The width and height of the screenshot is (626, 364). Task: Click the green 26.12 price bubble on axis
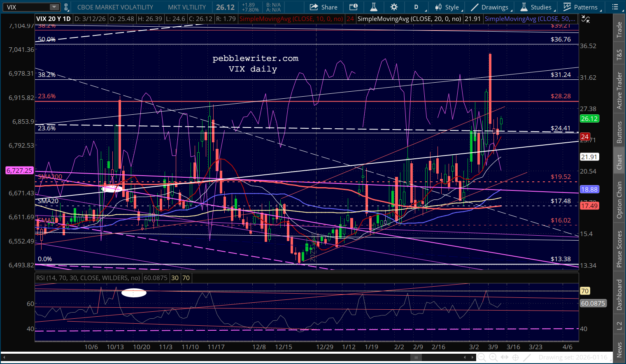(x=589, y=119)
